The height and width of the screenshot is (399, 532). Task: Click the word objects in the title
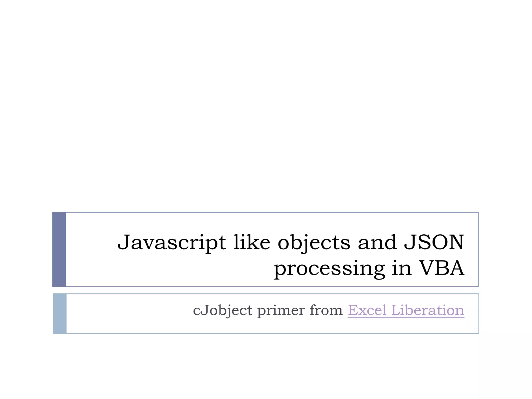pos(314,243)
